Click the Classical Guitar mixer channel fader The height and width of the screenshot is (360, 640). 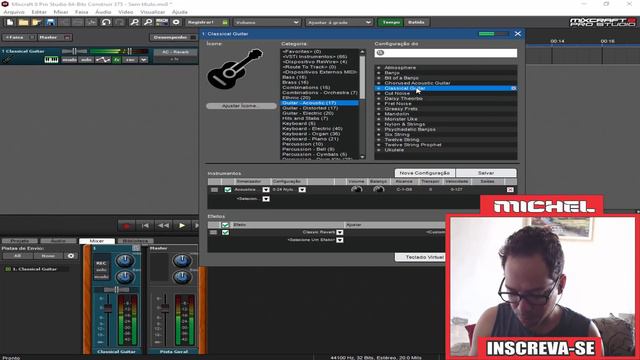click(108, 309)
